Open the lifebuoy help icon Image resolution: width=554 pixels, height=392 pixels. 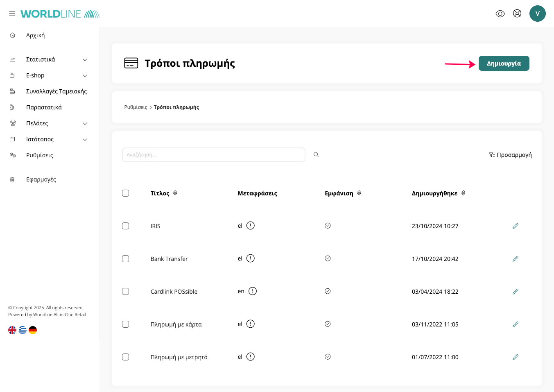coord(517,14)
